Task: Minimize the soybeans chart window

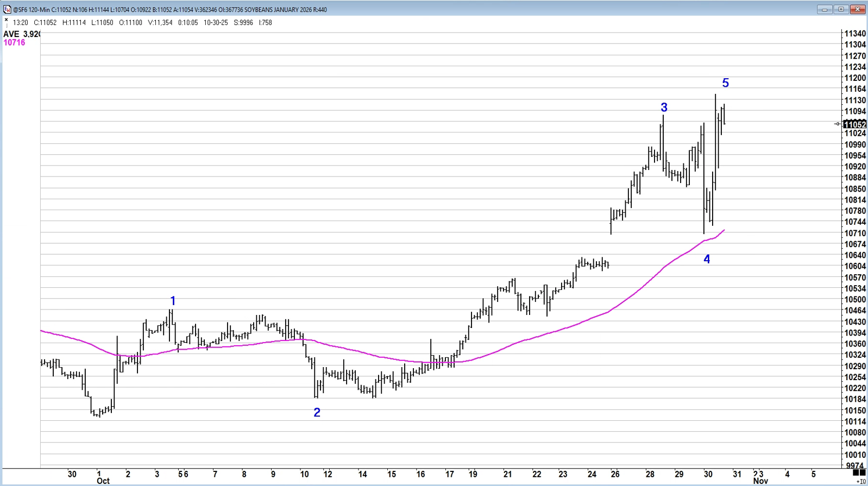Action: pos(825,9)
